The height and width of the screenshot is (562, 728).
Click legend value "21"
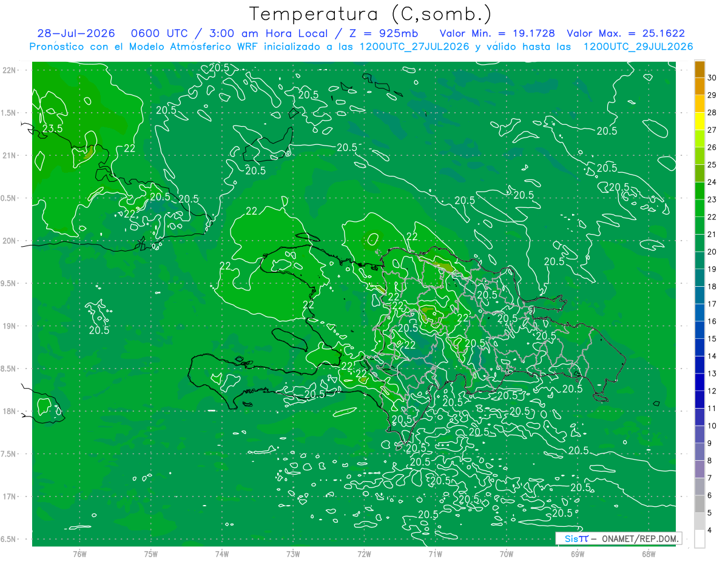[712, 235]
